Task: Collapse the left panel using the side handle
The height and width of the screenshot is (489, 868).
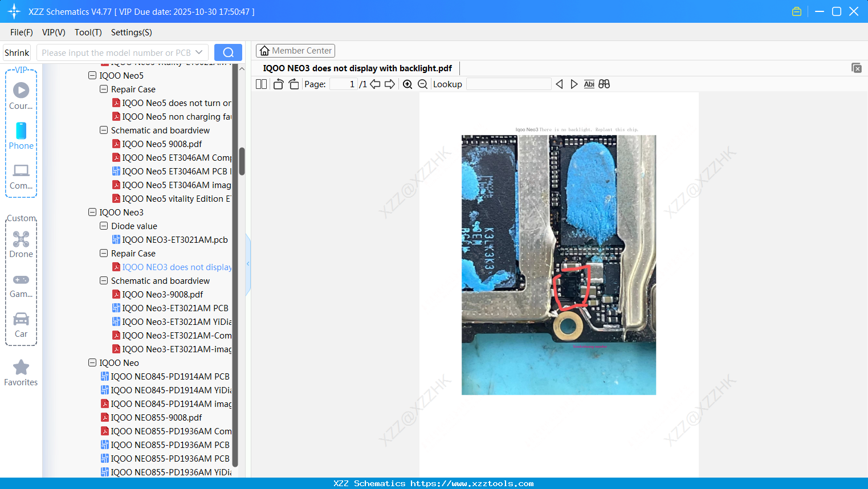Action: (248, 264)
